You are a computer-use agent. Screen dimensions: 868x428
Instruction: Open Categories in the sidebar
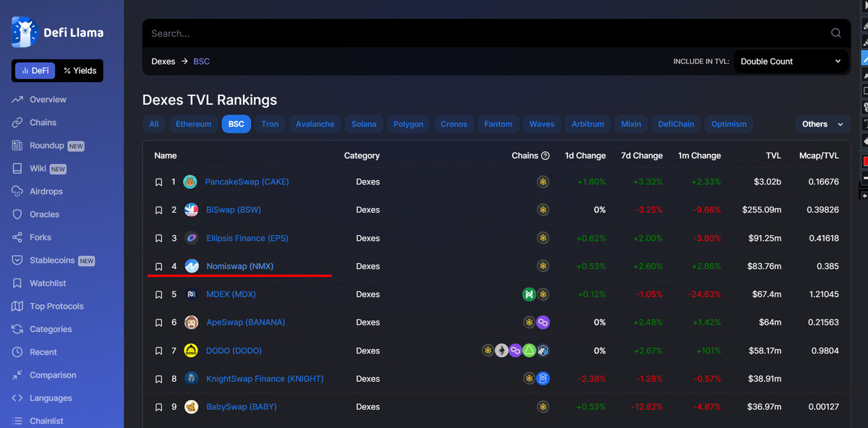click(x=41, y=330)
